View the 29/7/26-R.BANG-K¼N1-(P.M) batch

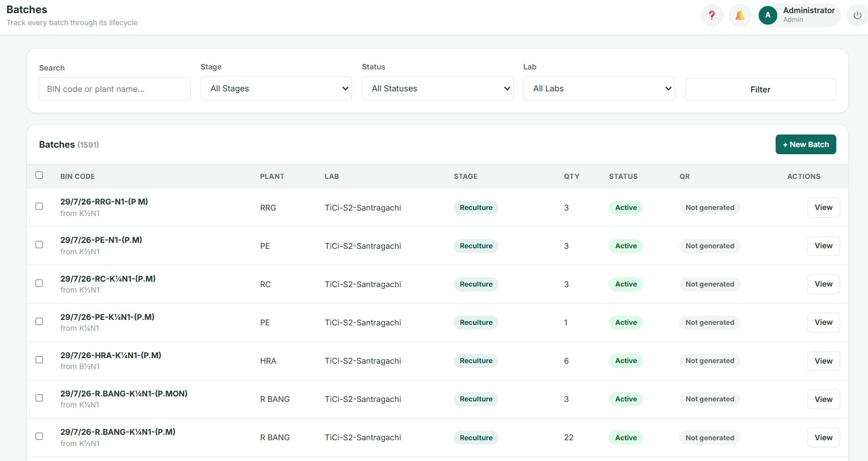tap(823, 437)
